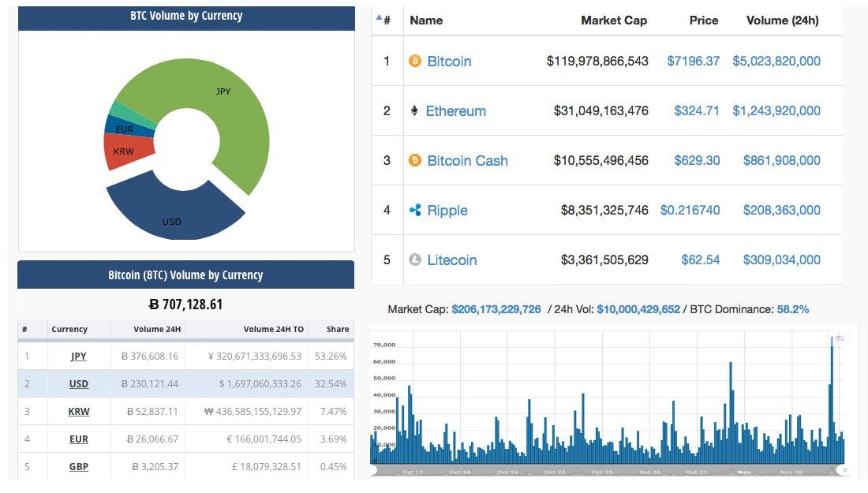The height and width of the screenshot is (493, 868).
Task: Click Ripple volume $208,363,000
Action: coord(782,211)
